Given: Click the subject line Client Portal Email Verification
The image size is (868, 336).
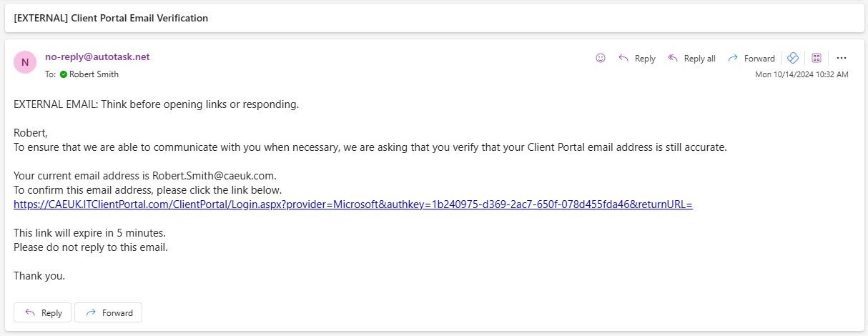Looking at the screenshot, I should (x=139, y=18).
